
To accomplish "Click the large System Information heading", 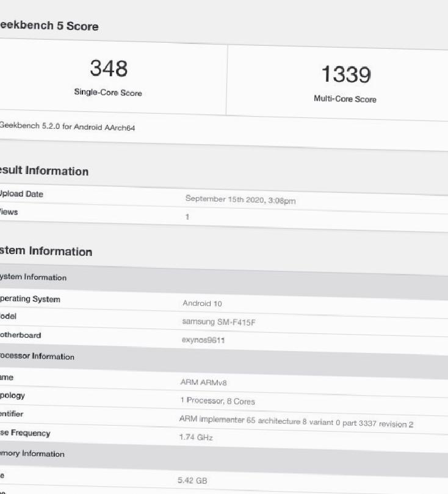I will (x=46, y=251).
